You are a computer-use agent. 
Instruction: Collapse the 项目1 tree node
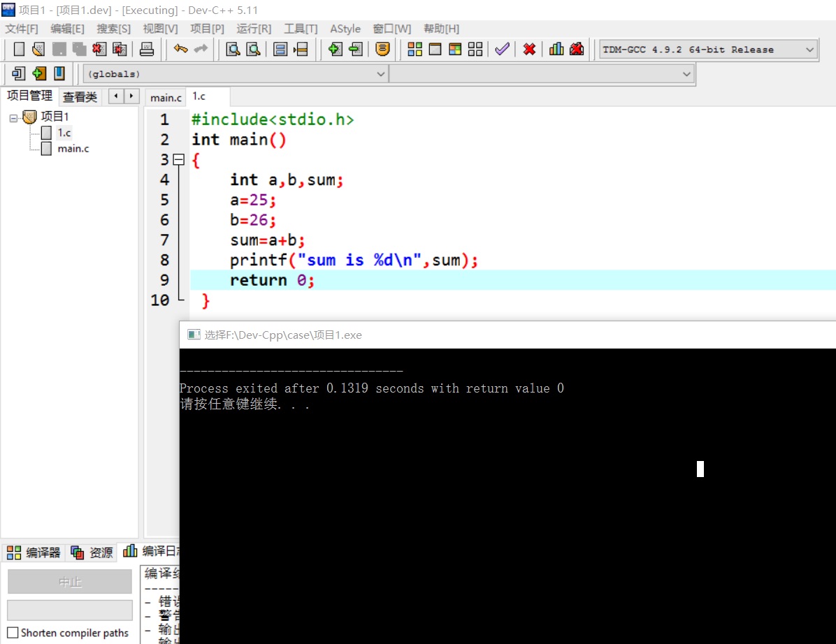tap(13, 118)
